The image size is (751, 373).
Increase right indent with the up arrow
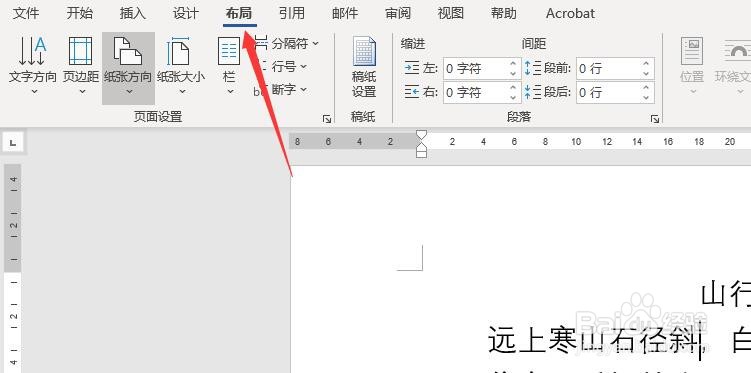point(513,87)
